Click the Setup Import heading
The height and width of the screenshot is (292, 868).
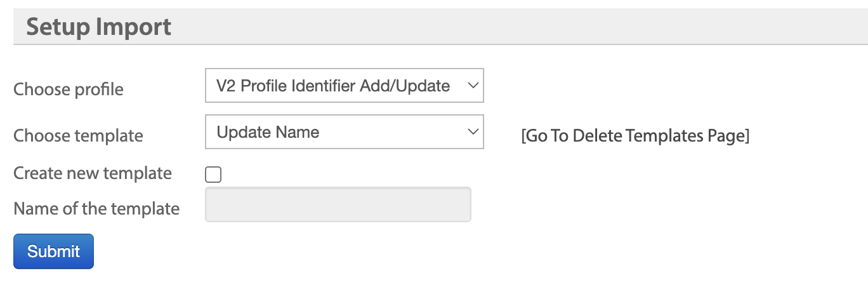(x=99, y=27)
